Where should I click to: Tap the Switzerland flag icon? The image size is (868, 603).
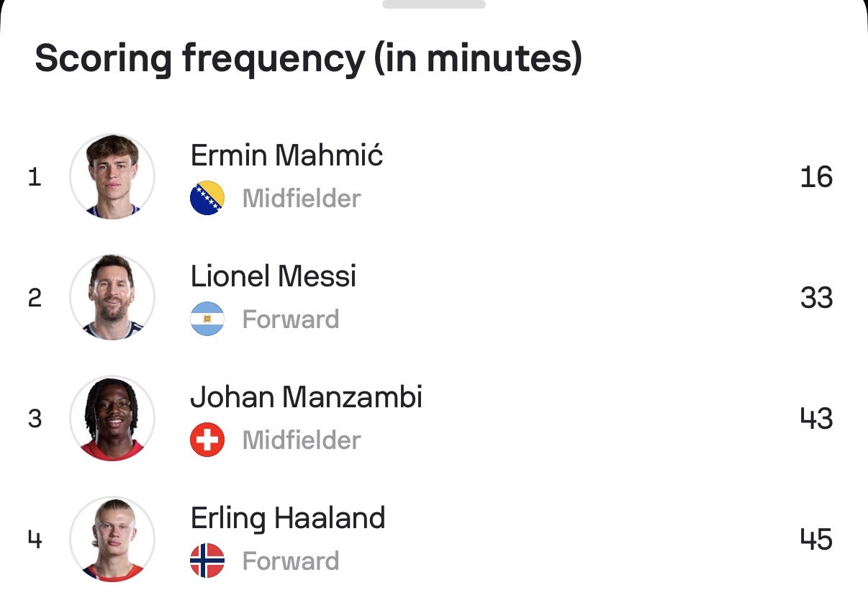click(207, 440)
